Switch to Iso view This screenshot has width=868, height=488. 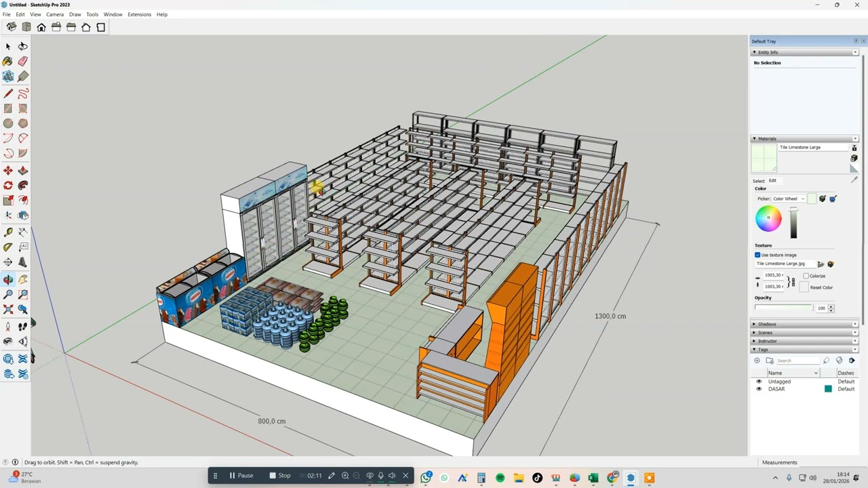tap(12, 27)
